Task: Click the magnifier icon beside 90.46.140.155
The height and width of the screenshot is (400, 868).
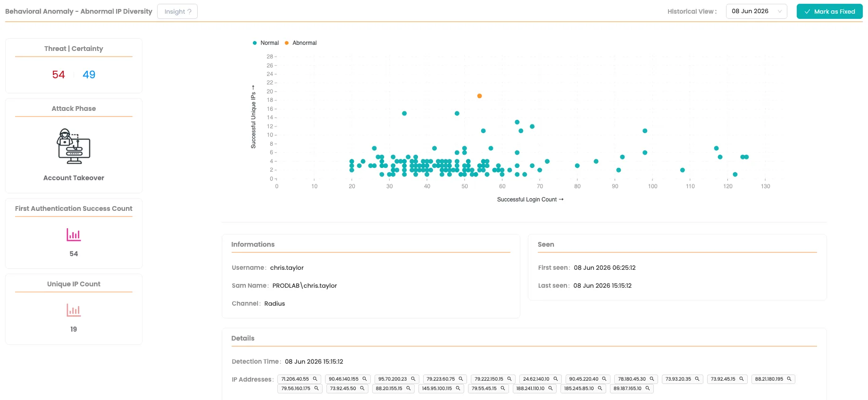Action: coord(365,379)
